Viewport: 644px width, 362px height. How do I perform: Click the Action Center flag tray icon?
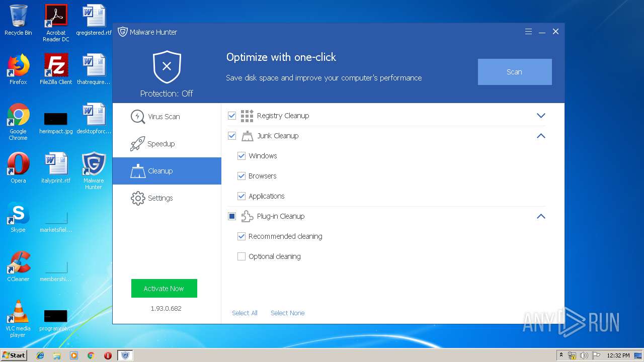[x=596, y=355]
